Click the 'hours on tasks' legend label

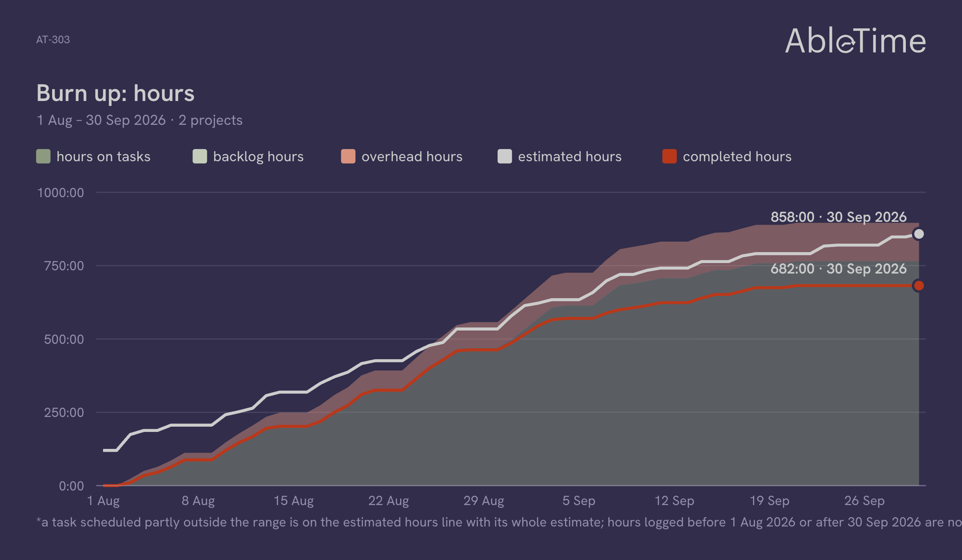(x=103, y=157)
